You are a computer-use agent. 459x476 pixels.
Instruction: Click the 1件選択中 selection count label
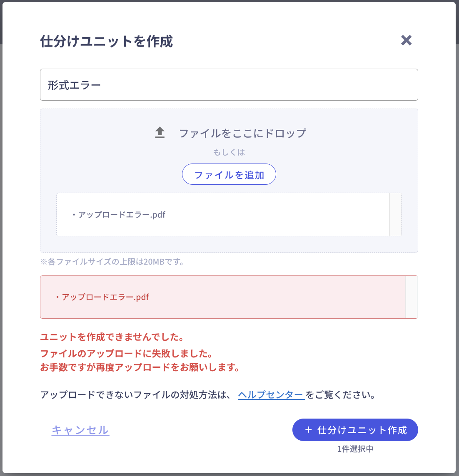point(355,449)
